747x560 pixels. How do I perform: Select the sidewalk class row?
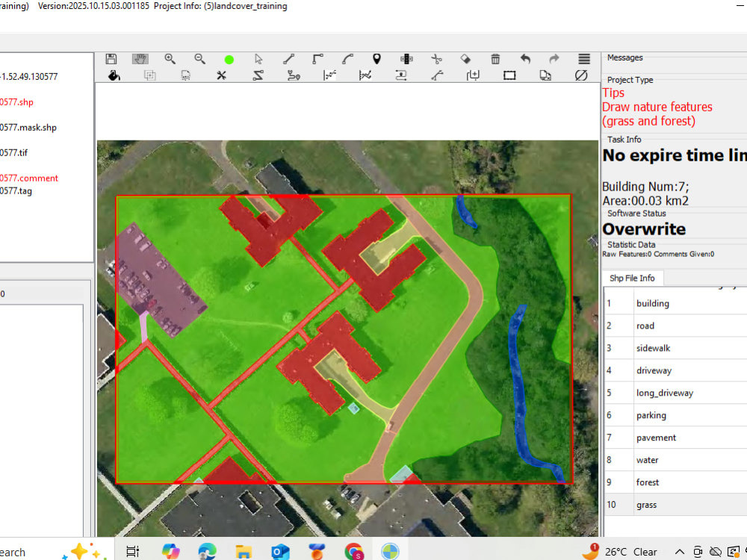675,348
